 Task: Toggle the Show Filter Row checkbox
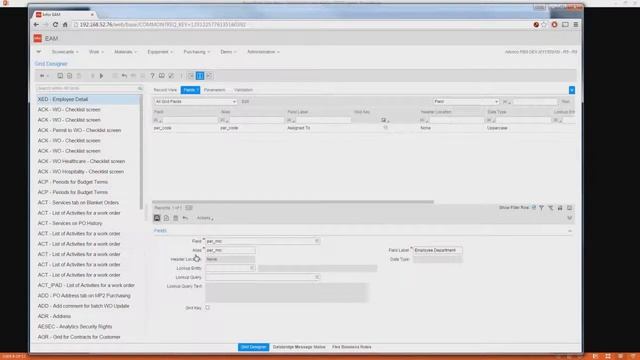[x=533, y=208]
